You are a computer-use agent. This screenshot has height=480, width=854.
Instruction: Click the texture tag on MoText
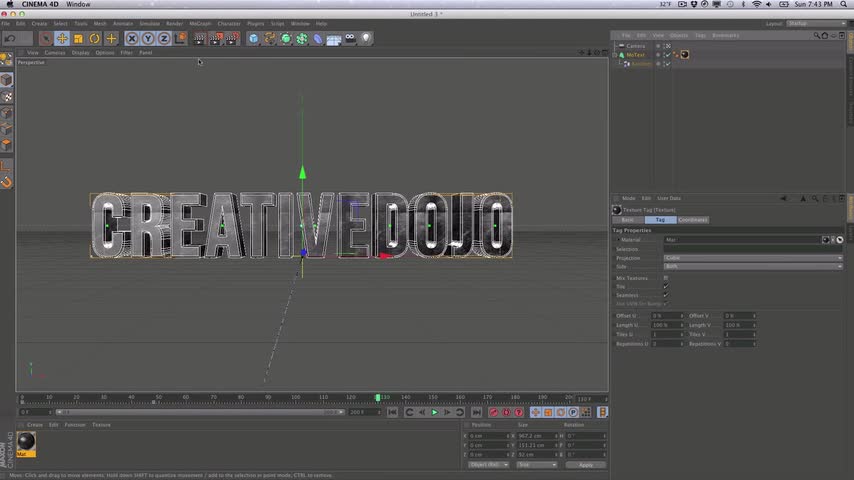[685, 54]
